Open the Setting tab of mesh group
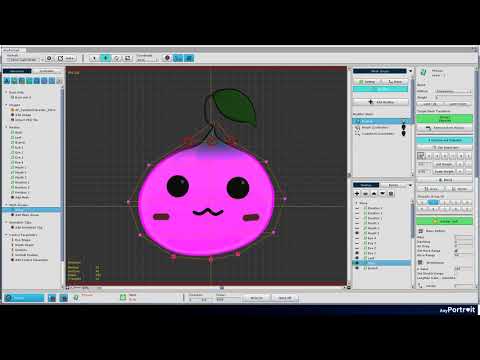The image size is (480, 360). 367,82
